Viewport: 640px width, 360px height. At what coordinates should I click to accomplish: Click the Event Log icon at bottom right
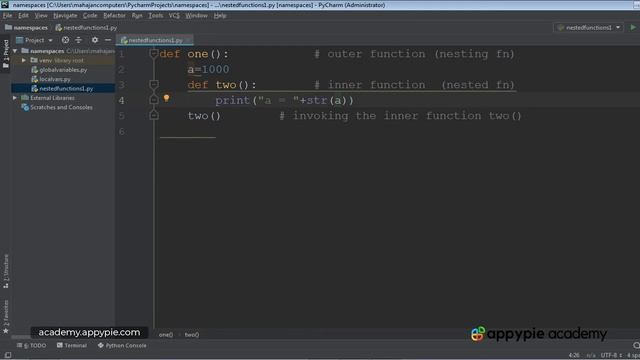coord(636,345)
